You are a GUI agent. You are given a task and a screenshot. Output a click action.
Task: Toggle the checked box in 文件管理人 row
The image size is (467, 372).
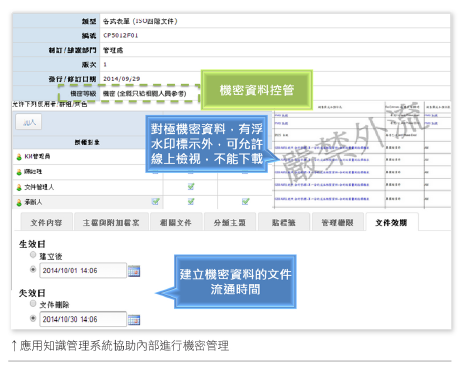tap(191, 187)
